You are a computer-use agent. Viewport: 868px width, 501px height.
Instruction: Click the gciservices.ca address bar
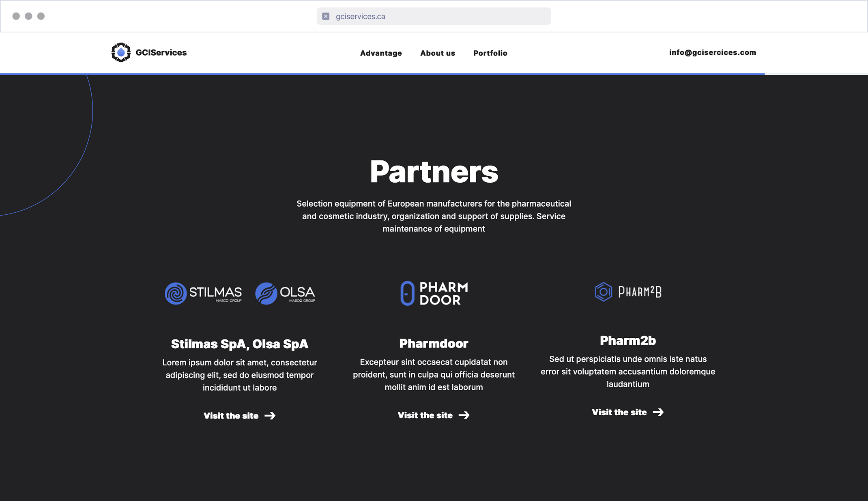(x=434, y=16)
